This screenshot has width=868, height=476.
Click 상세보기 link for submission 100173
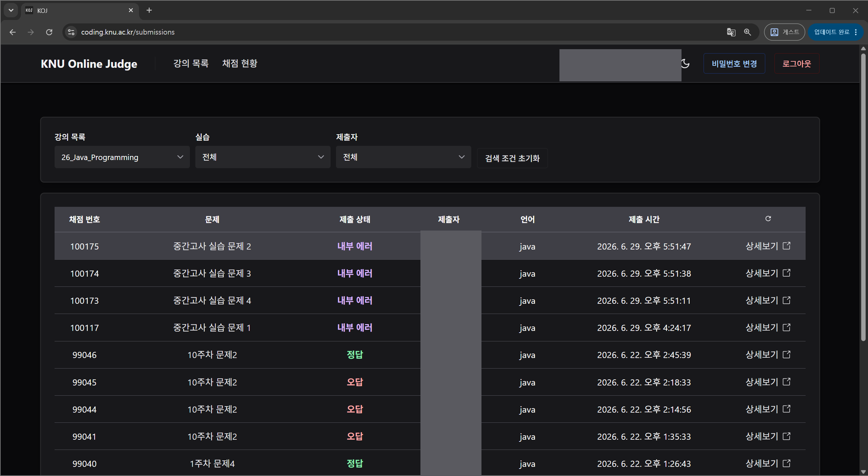pyautogui.click(x=762, y=300)
